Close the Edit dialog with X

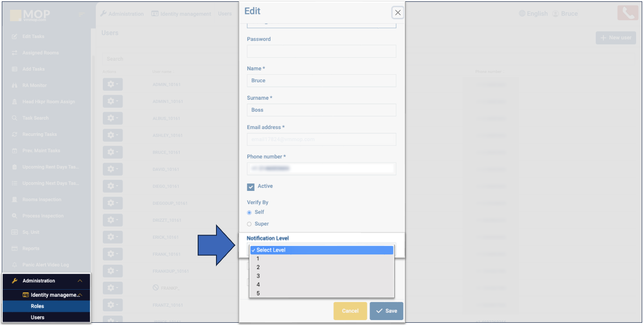point(398,13)
